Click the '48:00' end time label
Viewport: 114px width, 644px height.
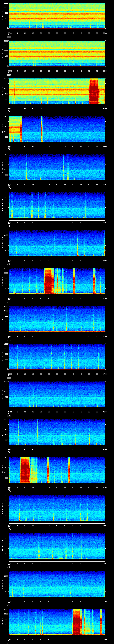[x=105, y=412]
